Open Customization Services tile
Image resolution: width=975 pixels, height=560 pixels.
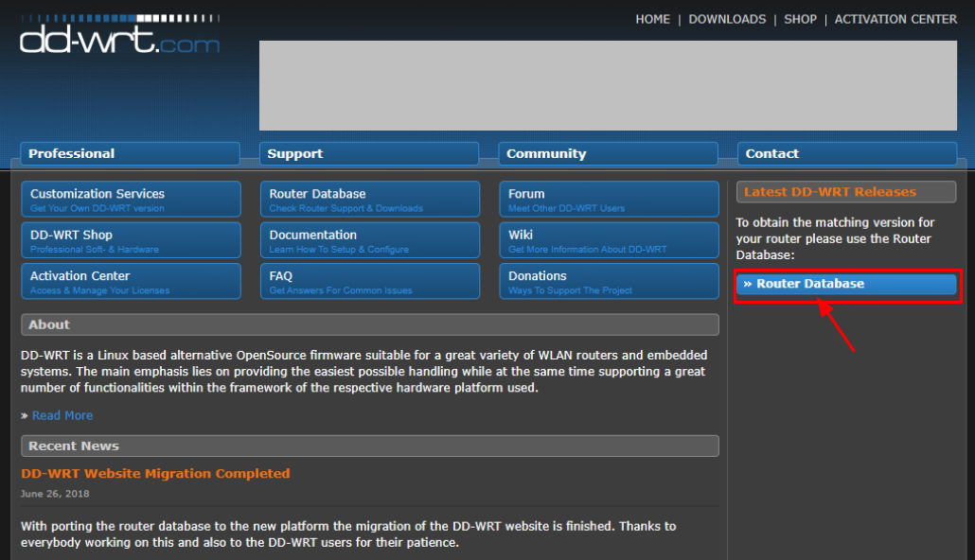[131, 199]
